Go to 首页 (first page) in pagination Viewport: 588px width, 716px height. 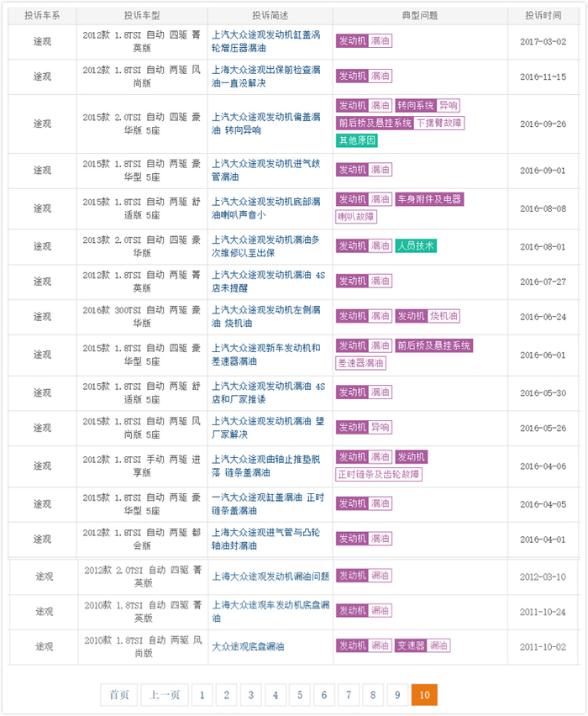118,694
